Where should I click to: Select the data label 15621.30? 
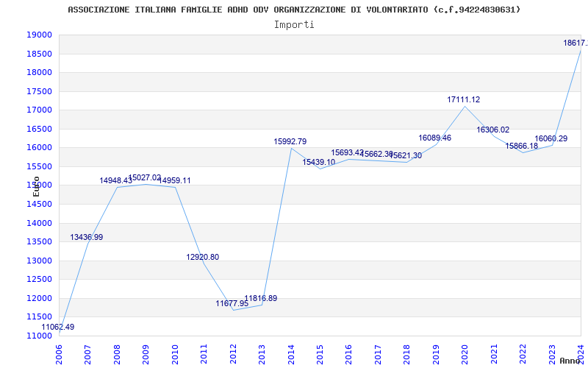coord(406,155)
